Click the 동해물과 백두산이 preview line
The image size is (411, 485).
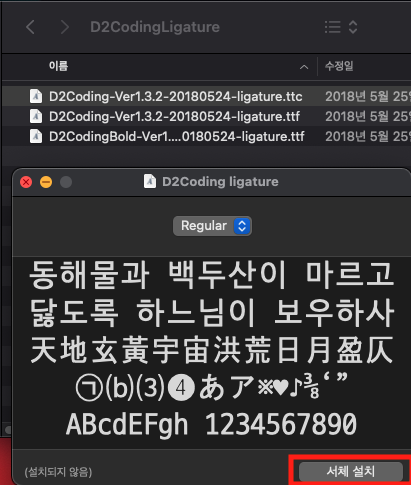[x=212, y=275]
